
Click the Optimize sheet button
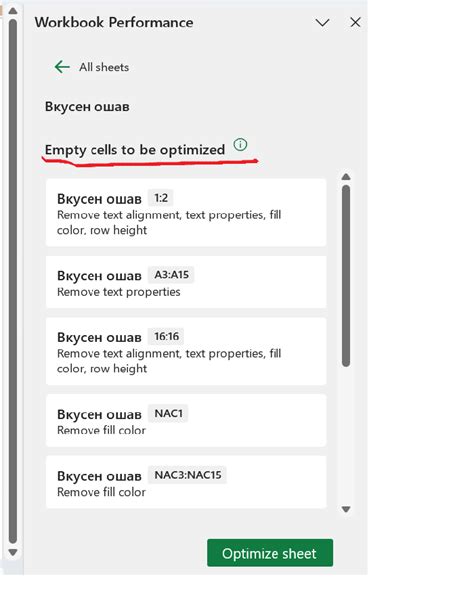pos(270,553)
